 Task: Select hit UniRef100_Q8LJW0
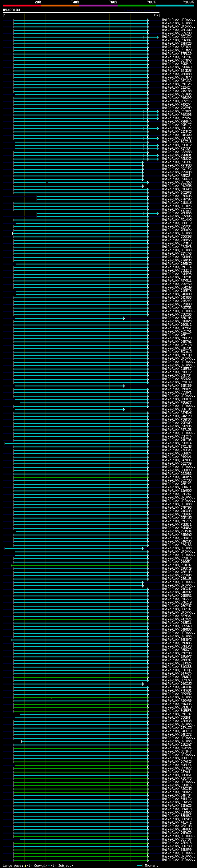pos(177,30)
